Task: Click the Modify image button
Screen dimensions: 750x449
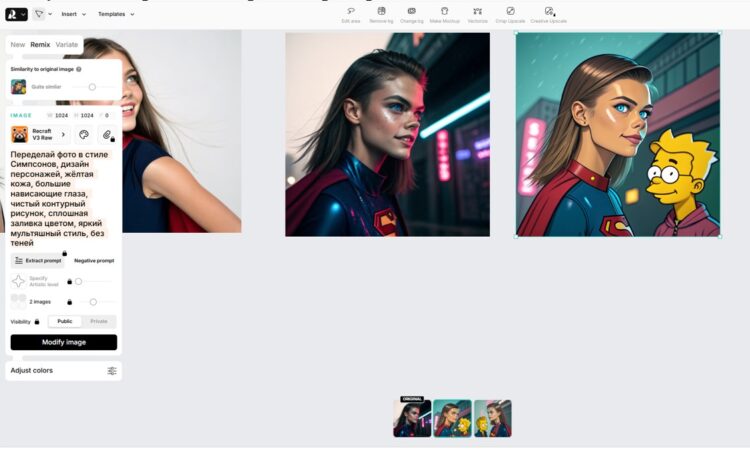Action: coord(64,342)
